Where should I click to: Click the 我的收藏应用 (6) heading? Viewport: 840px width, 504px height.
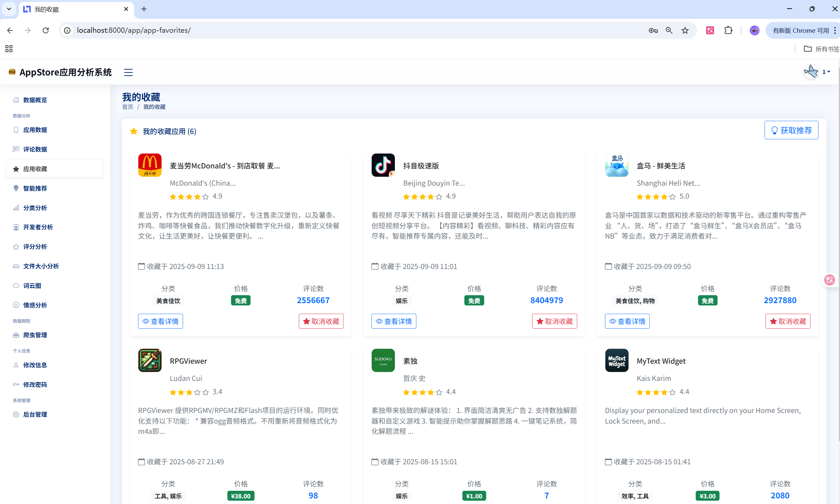click(169, 131)
